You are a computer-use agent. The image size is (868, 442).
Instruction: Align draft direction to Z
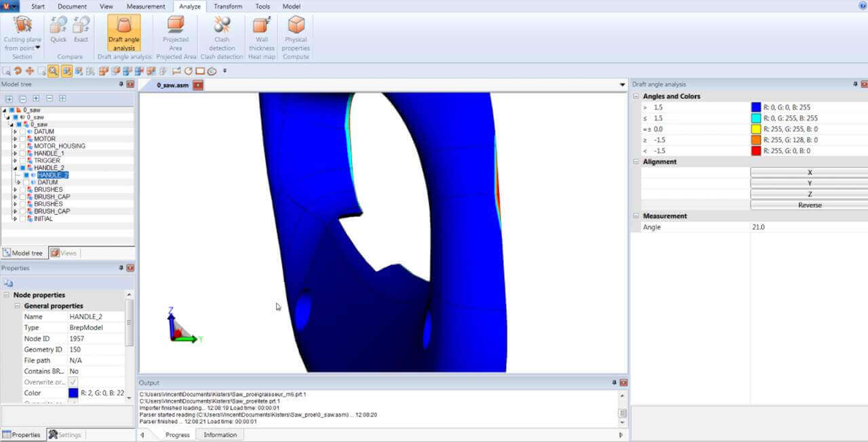click(x=810, y=194)
